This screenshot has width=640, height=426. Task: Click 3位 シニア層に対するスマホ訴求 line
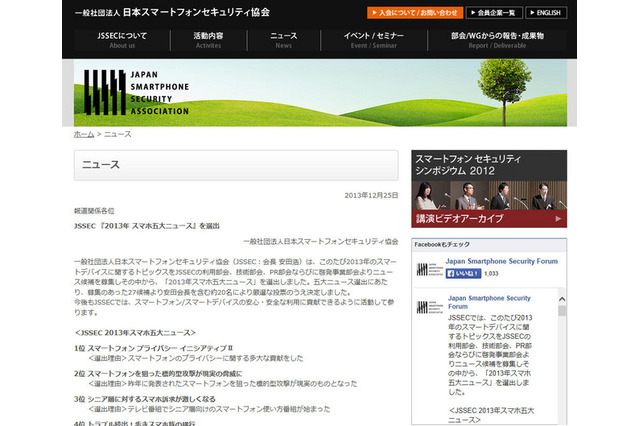(145, 399)
